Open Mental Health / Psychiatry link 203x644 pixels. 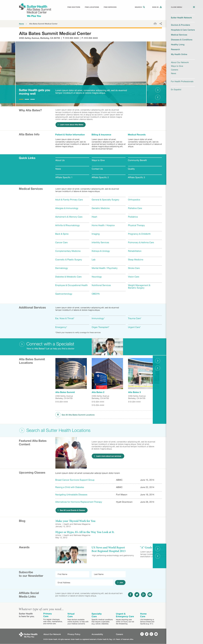click(x=105, y=268)
